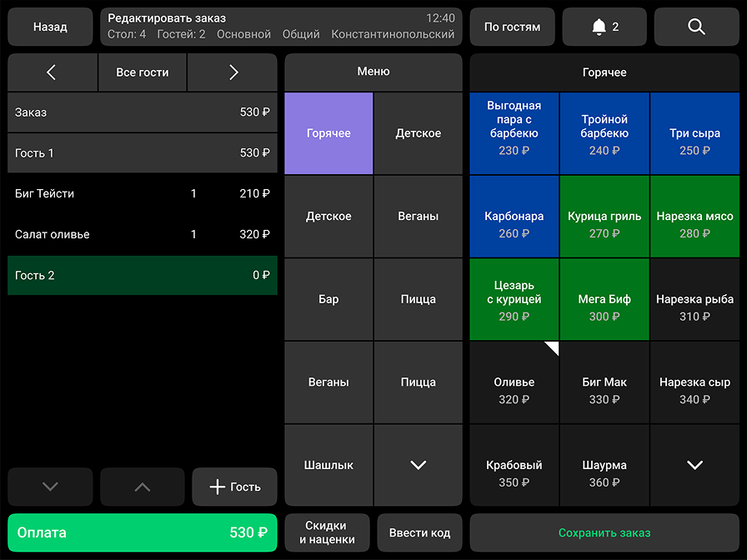Viewport: 747px width, 560px height.
Task: Click the search magnifier icon
Action: click(696, 27)
